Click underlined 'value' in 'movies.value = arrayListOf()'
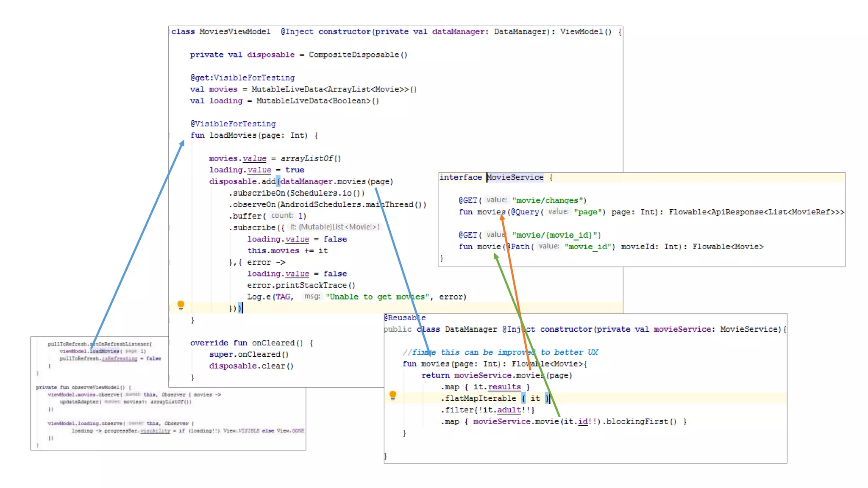The height and width of the screenshot is (488, 868). pyautogui.click(x=254, y=158)
